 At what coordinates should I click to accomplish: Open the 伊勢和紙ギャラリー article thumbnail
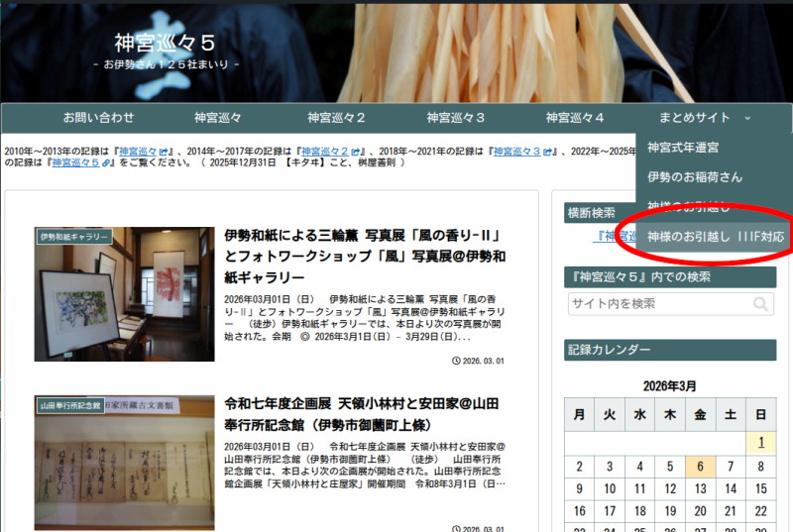click(x=124, y=294)
